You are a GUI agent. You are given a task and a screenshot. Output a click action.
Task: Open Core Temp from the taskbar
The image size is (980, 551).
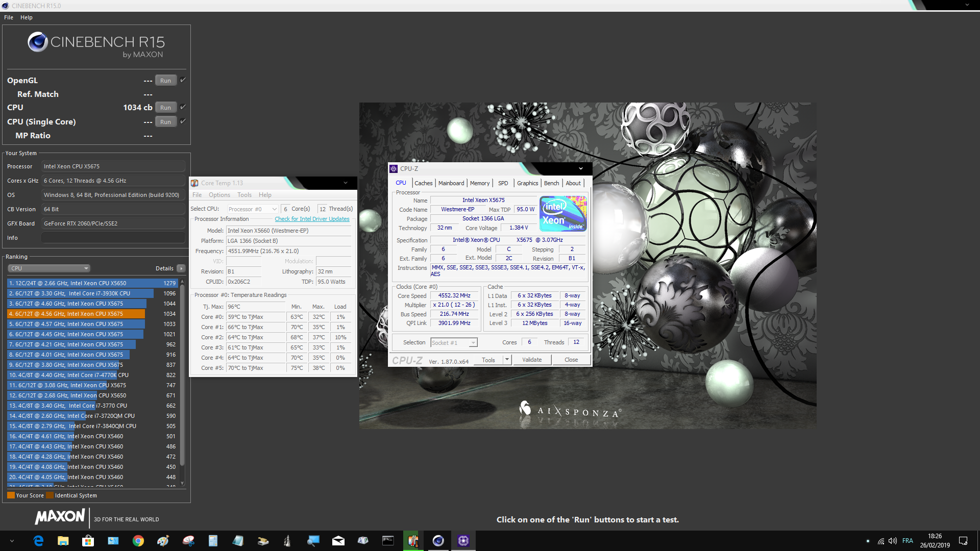[413, 540]
